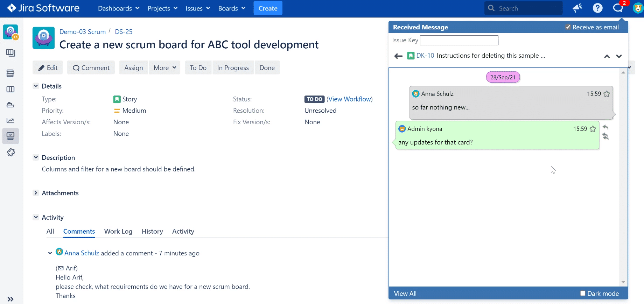Viewport: 644px width, 304px height.
Task: Star Anna Schulz's message
Action: click(x=607, y=94)
